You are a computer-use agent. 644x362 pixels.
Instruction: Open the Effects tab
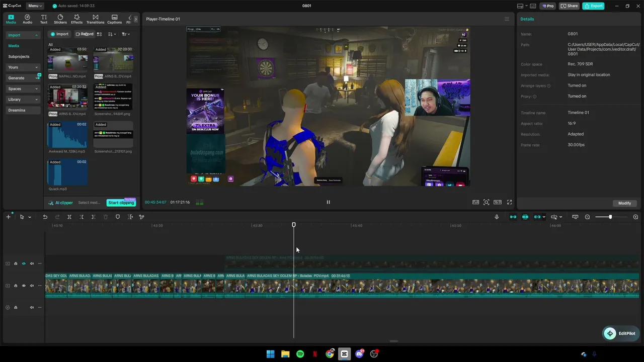coord(76,19)
